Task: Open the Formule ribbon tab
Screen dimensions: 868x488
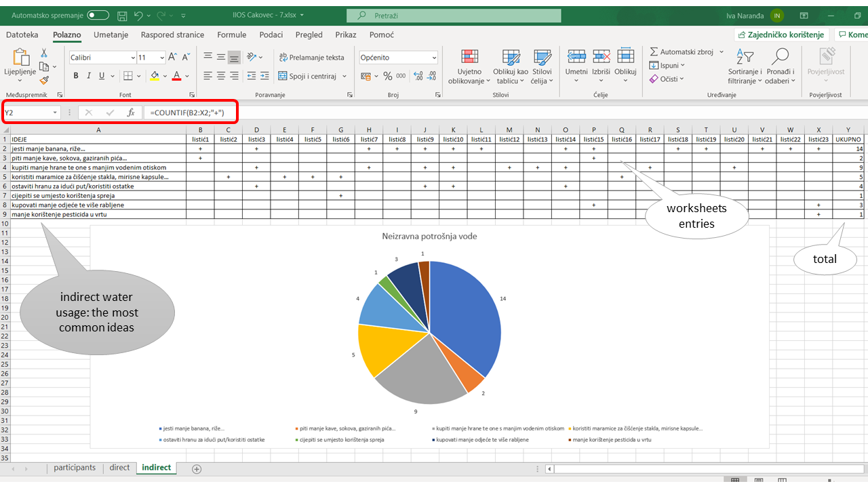Action: pyautogui.click(x=232, y=35)
